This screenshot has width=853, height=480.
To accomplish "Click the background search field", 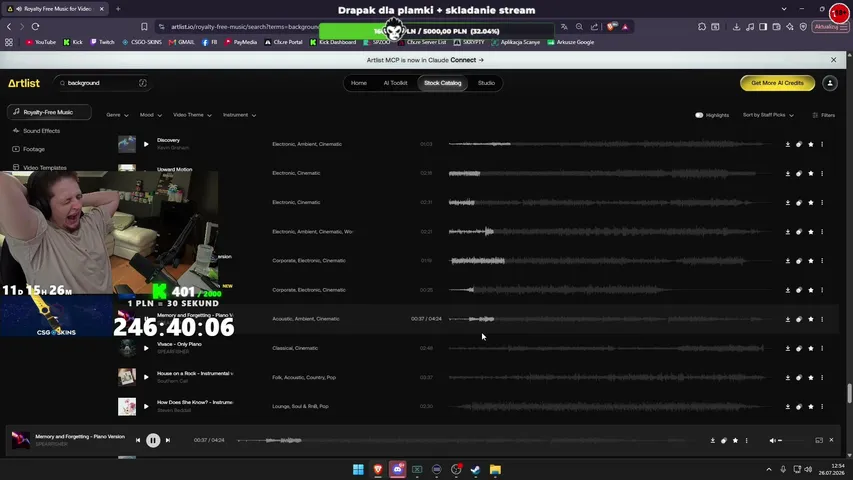I will coord(102,83).
